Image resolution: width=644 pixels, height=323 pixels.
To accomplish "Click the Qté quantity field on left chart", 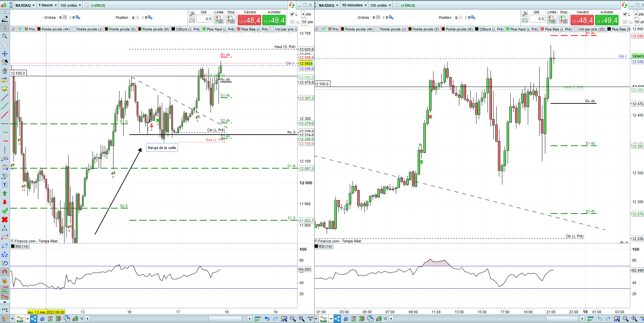I will (204, 19).
